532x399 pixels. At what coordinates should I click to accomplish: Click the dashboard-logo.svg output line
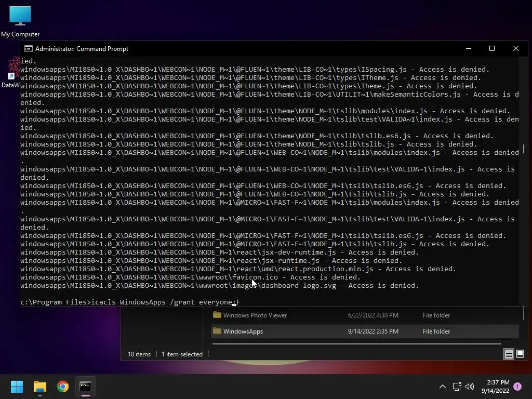220,285
